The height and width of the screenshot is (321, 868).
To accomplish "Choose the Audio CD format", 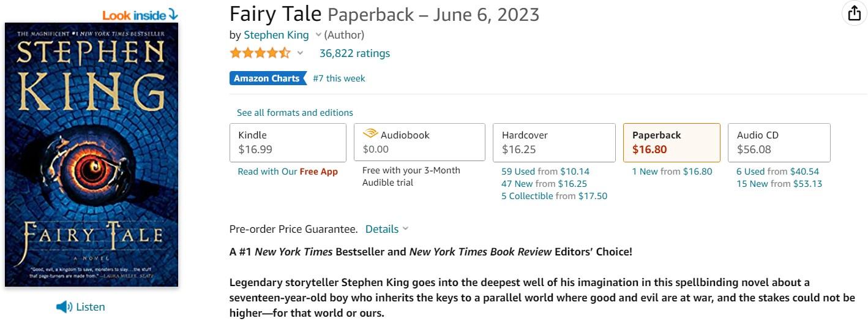I will click(x=778, y=142).
